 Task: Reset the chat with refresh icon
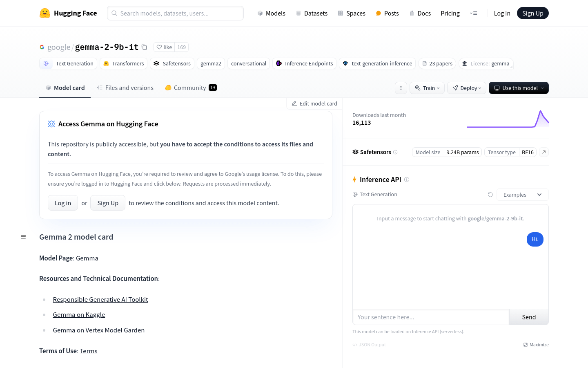490,195
